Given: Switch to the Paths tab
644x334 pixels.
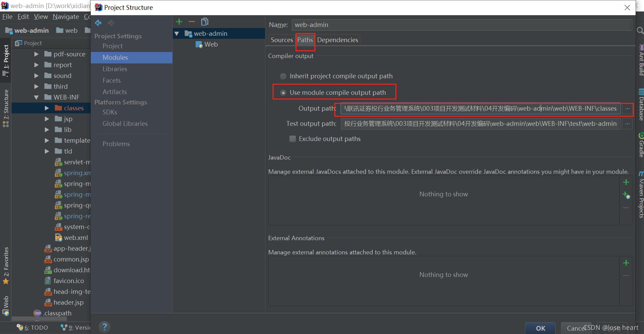Looking at the screenshot, I should 305,40.
